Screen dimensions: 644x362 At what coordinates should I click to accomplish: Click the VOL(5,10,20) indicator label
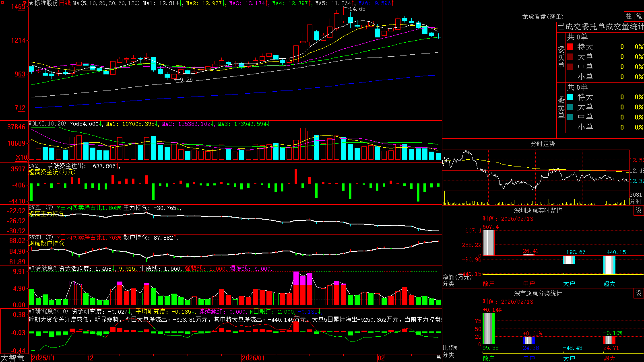[47, 124]
